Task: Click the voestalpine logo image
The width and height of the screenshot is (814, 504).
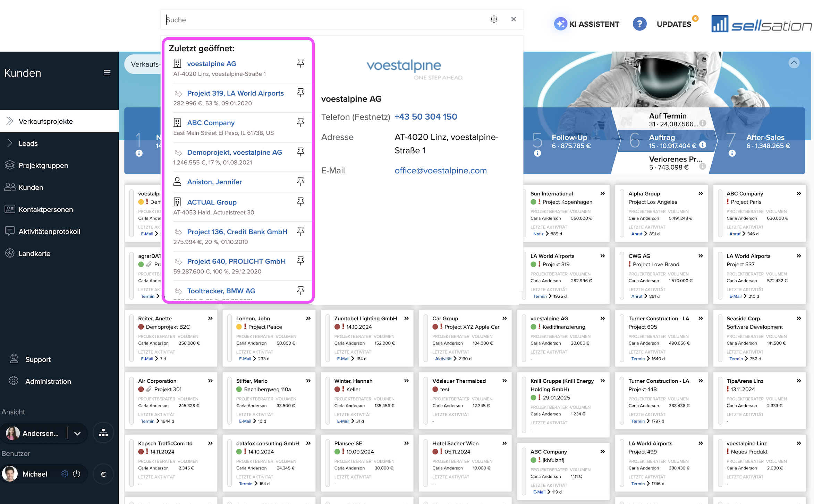Action: (415, 69)
